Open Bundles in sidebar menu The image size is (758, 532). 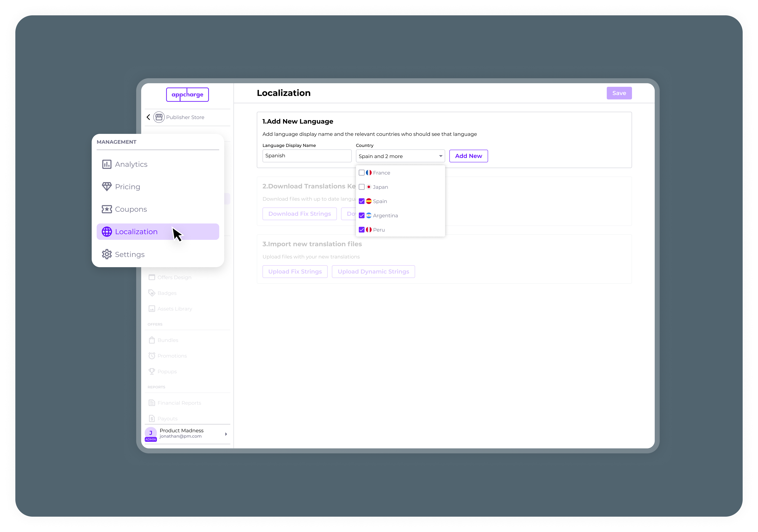click(168, 340)
